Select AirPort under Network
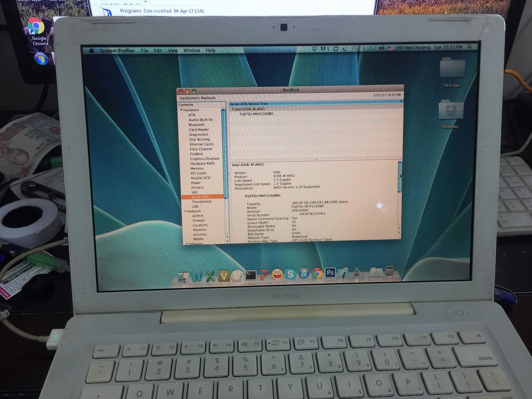 tap(198, 216)
